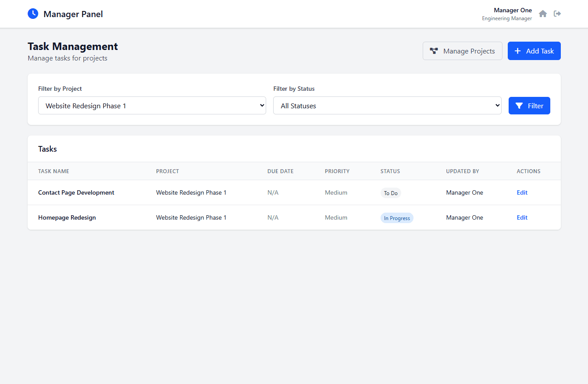Apply filters with the Filter button

tap(529, 106)
